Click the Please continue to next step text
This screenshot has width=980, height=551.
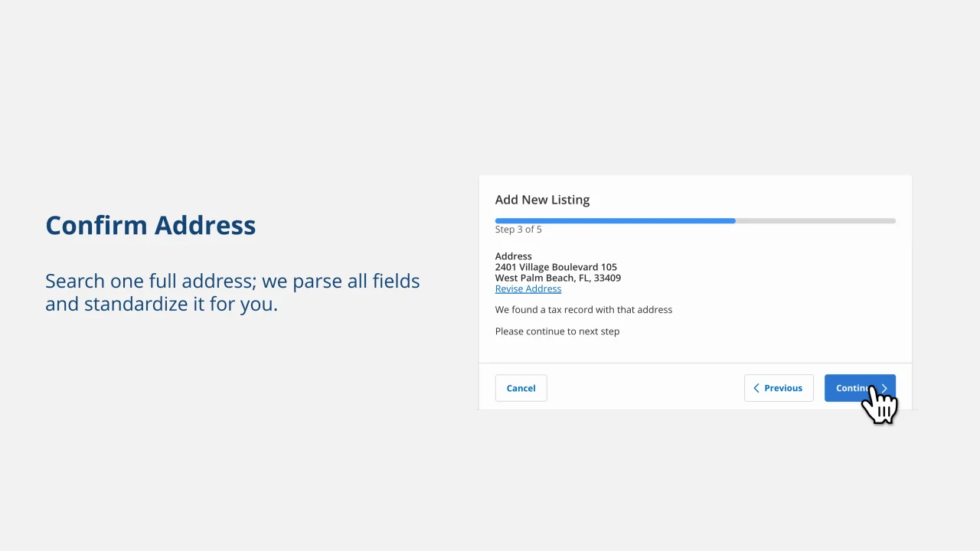(557, 331)
